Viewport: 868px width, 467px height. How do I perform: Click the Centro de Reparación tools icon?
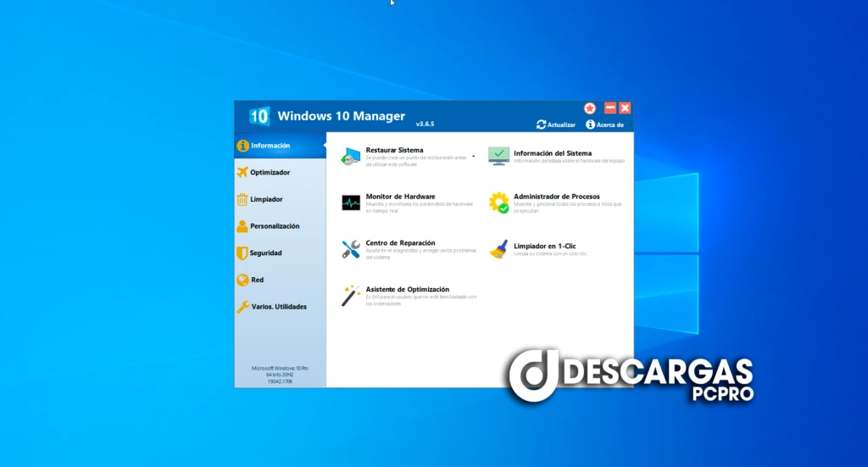351,249
